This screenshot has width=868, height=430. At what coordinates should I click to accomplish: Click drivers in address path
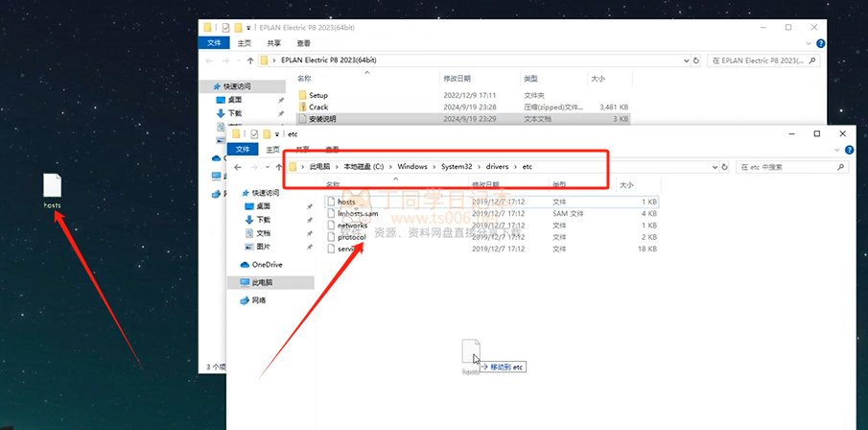click(497, 166)
